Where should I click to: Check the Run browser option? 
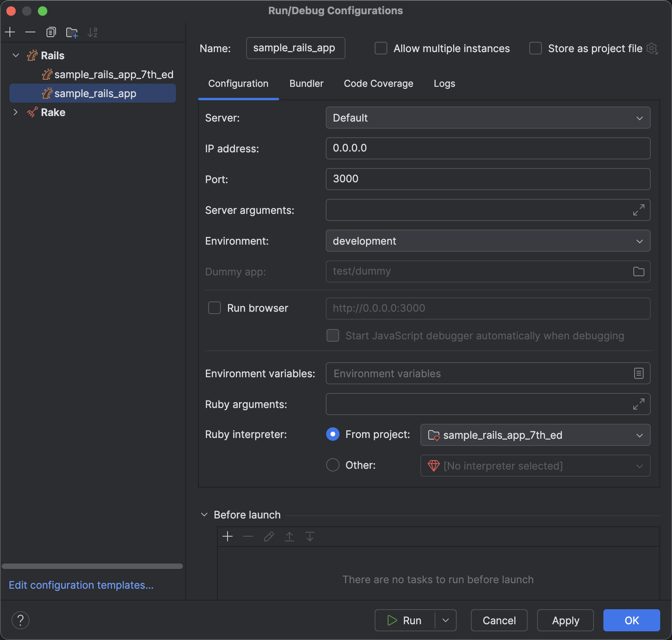(x=215, y=308)
